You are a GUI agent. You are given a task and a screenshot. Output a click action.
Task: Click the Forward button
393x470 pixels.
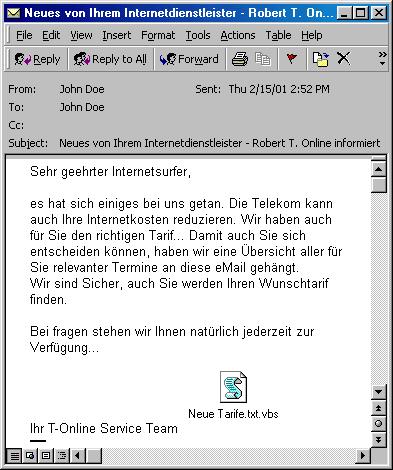(x=189, y=59)
